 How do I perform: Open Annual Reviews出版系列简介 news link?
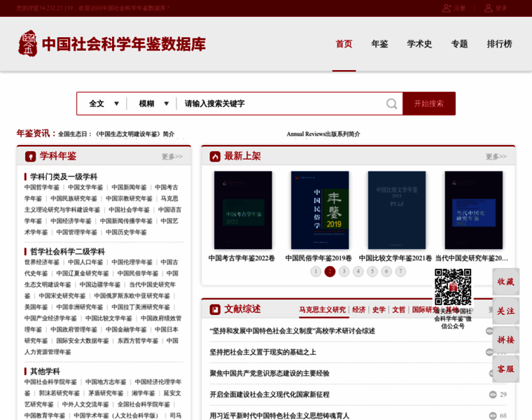(323, 134)
